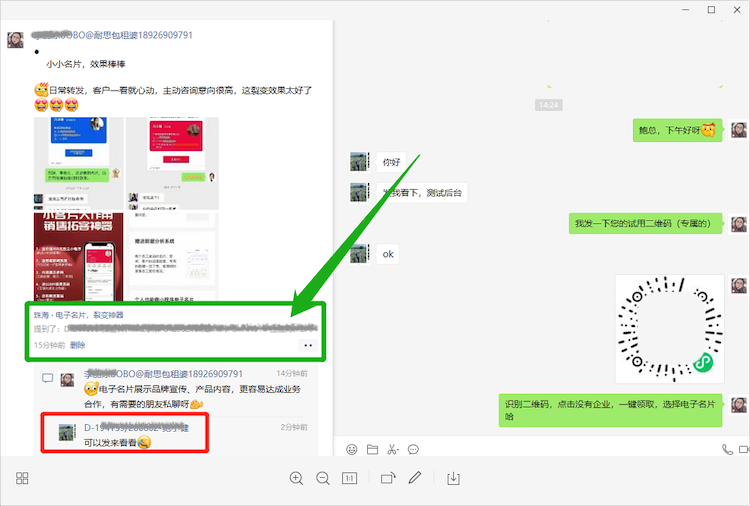This screenshot has height=506, width=750.
Task: Open the data analysis system thumbnail
Action: click(173, 257)
